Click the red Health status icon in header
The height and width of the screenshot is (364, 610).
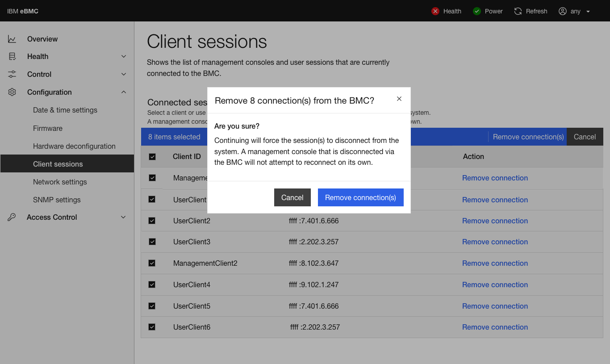435,11
